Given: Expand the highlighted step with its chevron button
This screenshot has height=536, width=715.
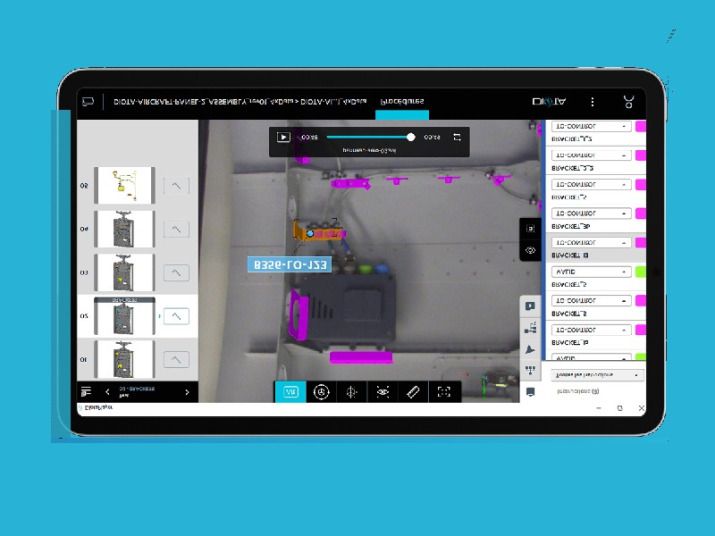Looking at the screenshot, I should 176,316.
